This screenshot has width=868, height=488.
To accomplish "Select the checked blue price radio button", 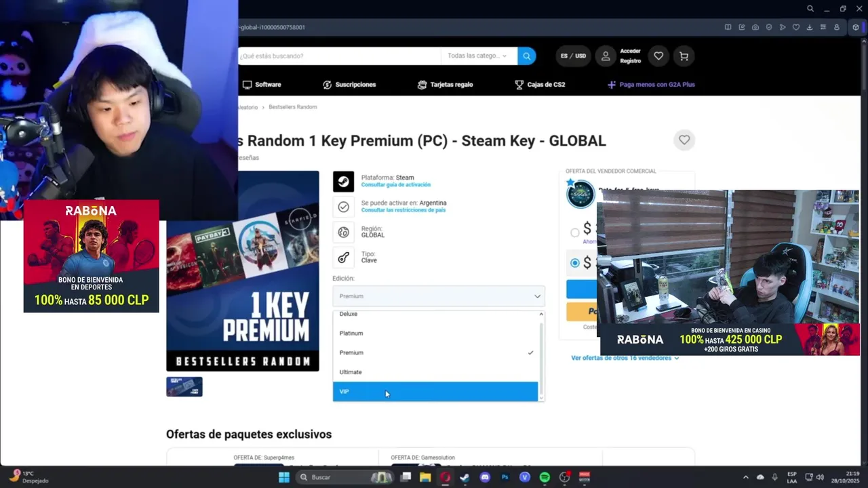I will click(x=575, y=262).
